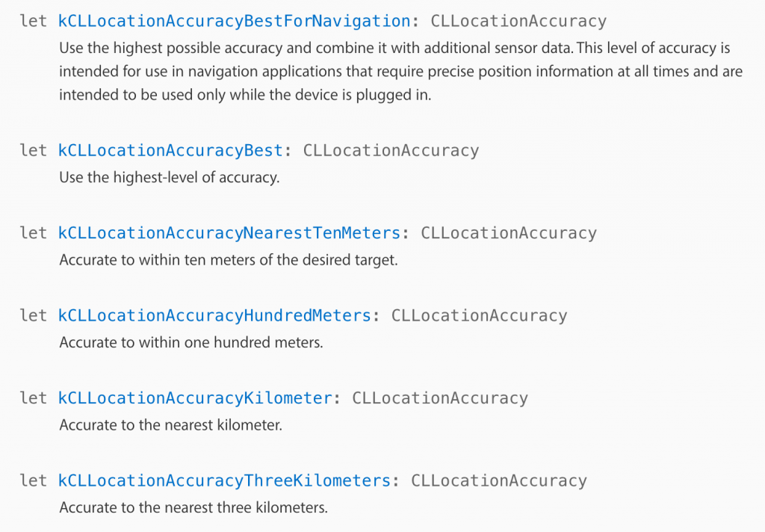Click the 'let' keyword before kCLLocationAccuracyBest
Viewport: 765px width, 532px height.
pos(33,150)
